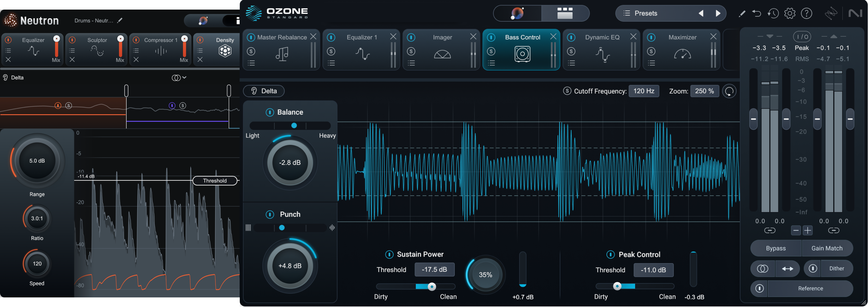Toggle power of Ozone Equalizer 1
The image size is (868, 307).
(331, 37)
